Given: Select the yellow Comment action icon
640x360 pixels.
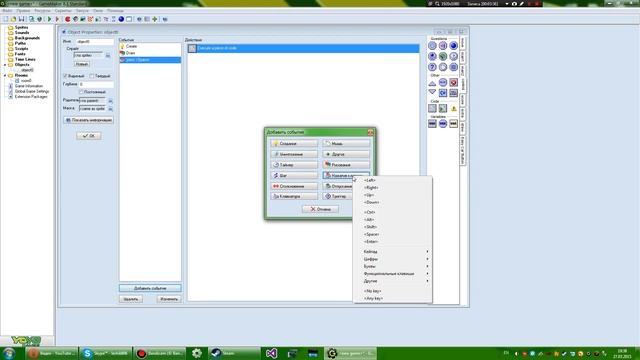Looking at the screenshot, I should tap(453, 108).
